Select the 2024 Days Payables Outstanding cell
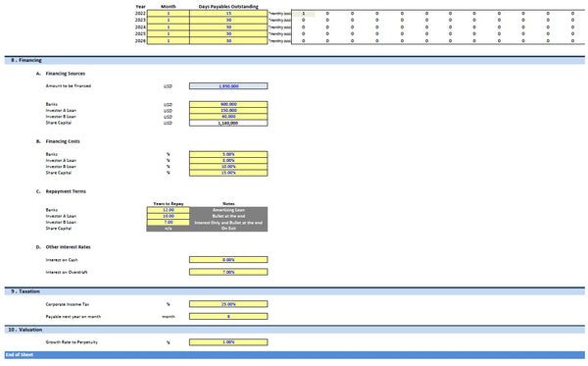 228,27
